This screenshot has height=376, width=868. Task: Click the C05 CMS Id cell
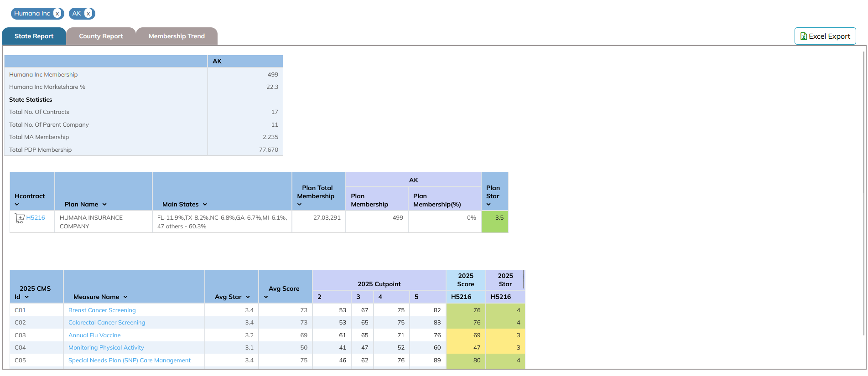[x=36, y=361]
